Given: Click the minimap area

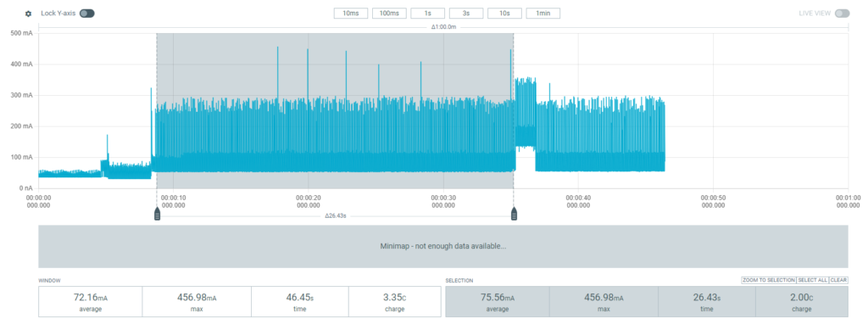Looking at the screenshot, I should pyautogui.click(x=442, y=246).
